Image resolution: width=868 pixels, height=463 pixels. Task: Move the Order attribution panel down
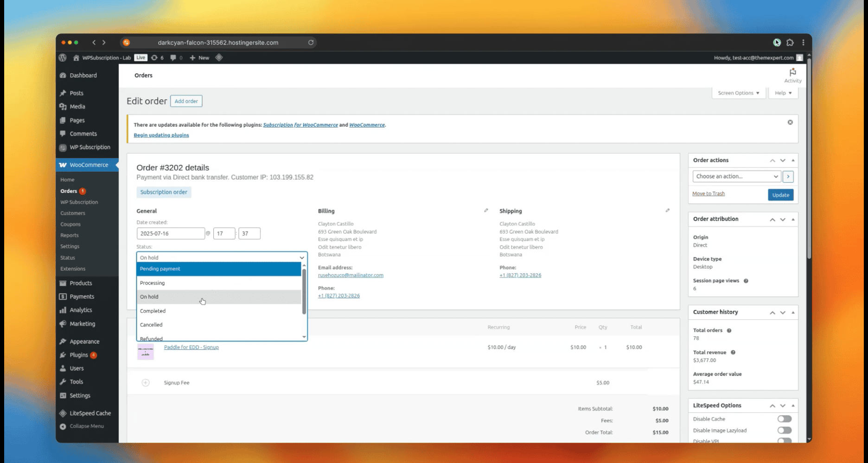[x=783, y=219]
